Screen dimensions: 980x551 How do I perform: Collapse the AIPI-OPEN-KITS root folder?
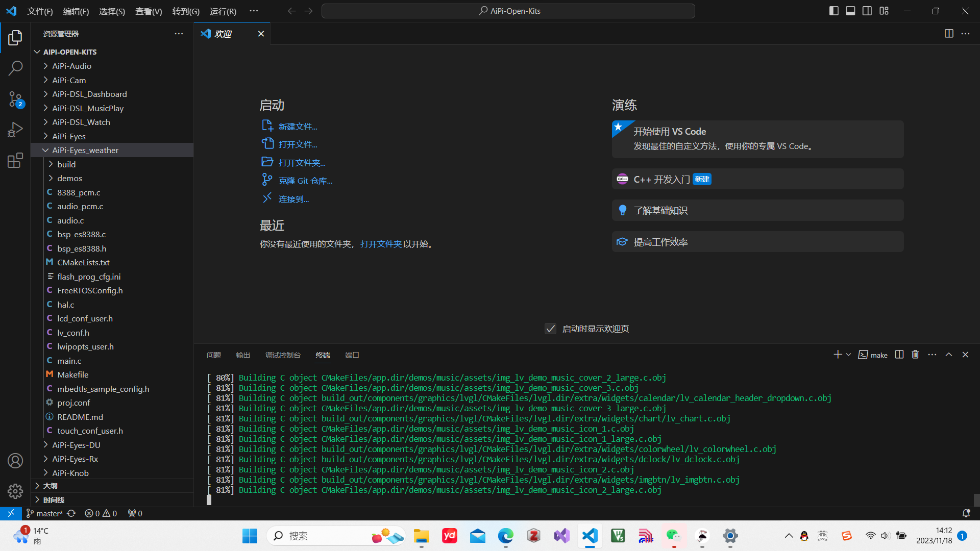(112, 52)
